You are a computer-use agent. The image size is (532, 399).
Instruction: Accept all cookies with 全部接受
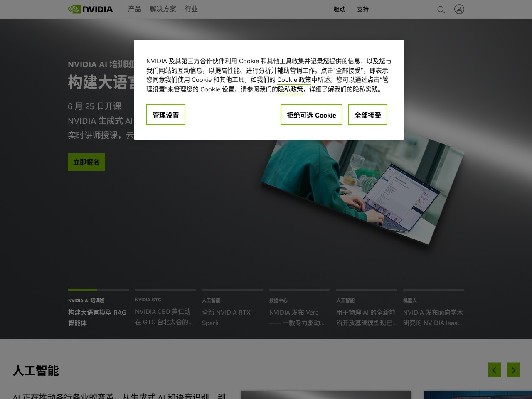368,115
